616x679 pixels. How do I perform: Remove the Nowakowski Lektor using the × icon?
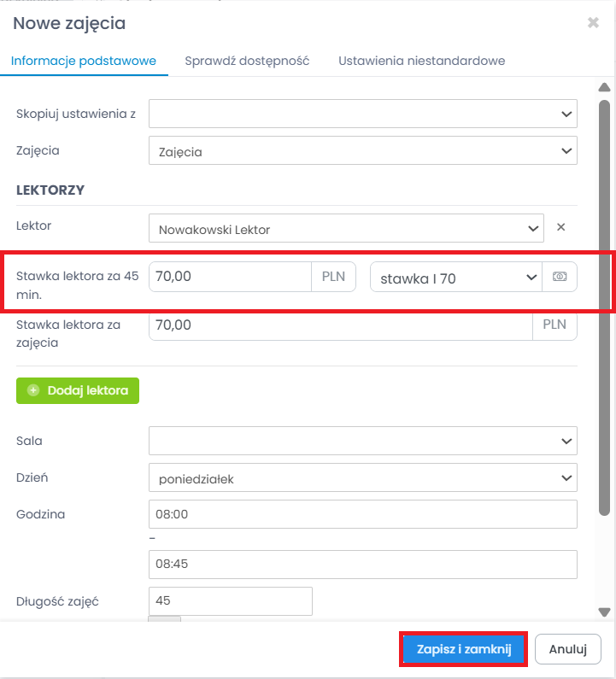pyautogui.click(x=561, y=228)
